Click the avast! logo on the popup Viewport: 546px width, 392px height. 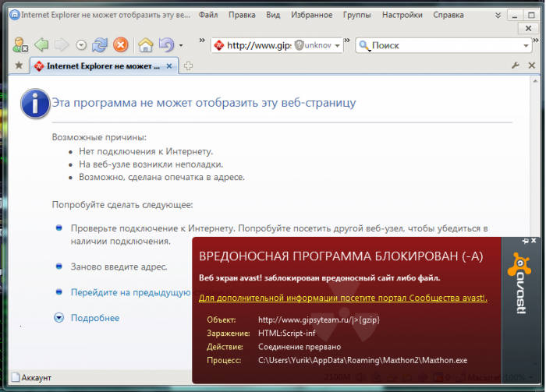tap(519, 284)
